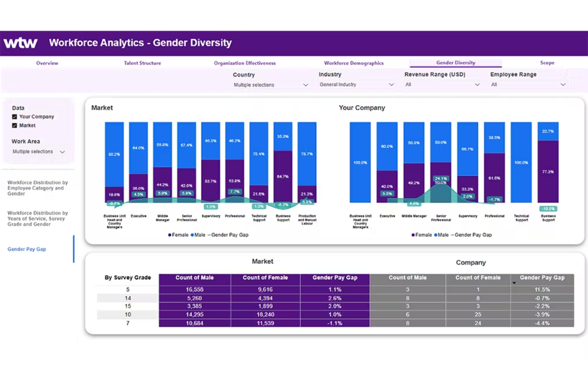Click the sort arrow on the Company Gender Pay Gap column
The width and height of the screenshot is (588, 392).
click(514, 282)
